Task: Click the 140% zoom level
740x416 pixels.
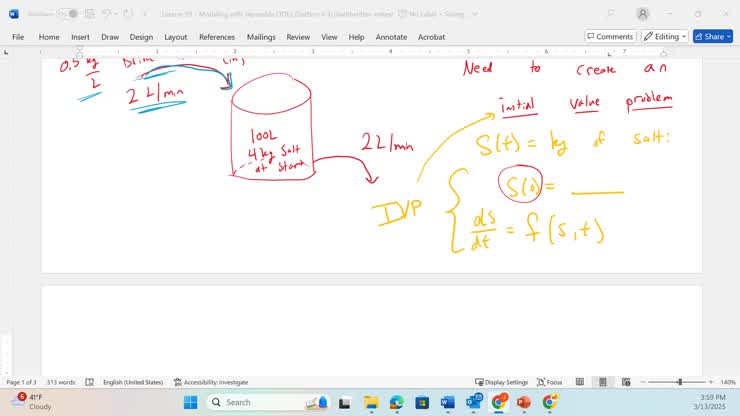Action: coord(727,382)
